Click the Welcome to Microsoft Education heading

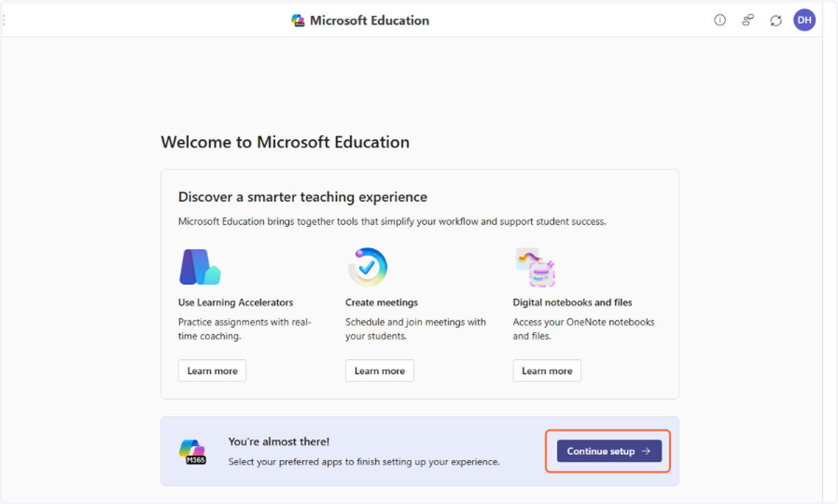pos(285,142)
